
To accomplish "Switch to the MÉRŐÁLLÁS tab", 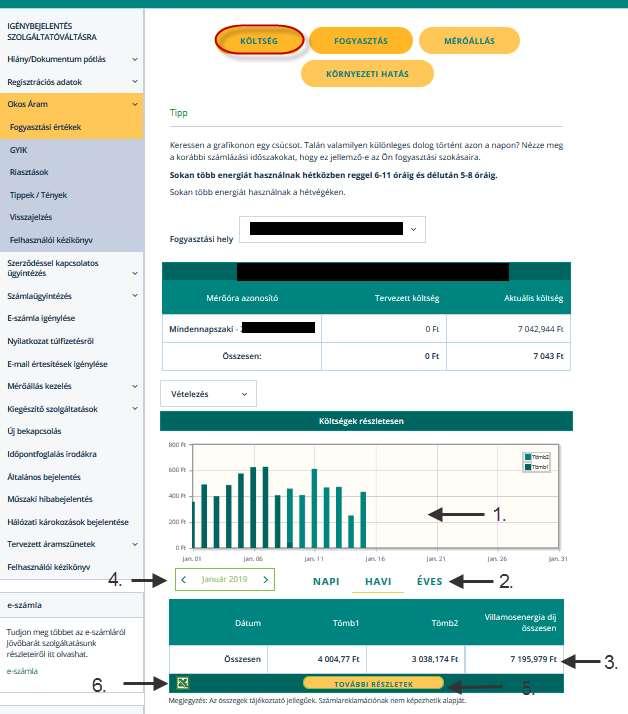I will point(469,41).
